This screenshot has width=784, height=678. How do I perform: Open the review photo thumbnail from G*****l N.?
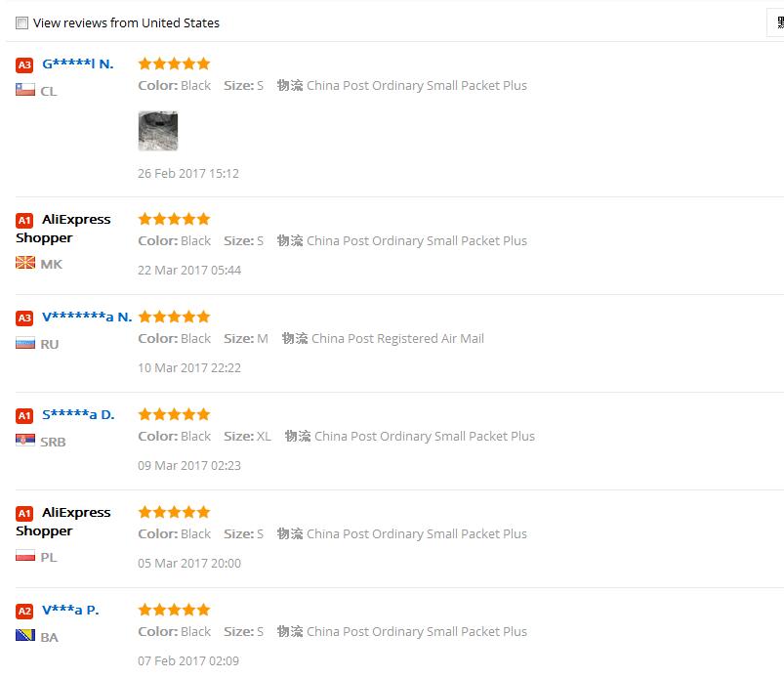[157, 131]
